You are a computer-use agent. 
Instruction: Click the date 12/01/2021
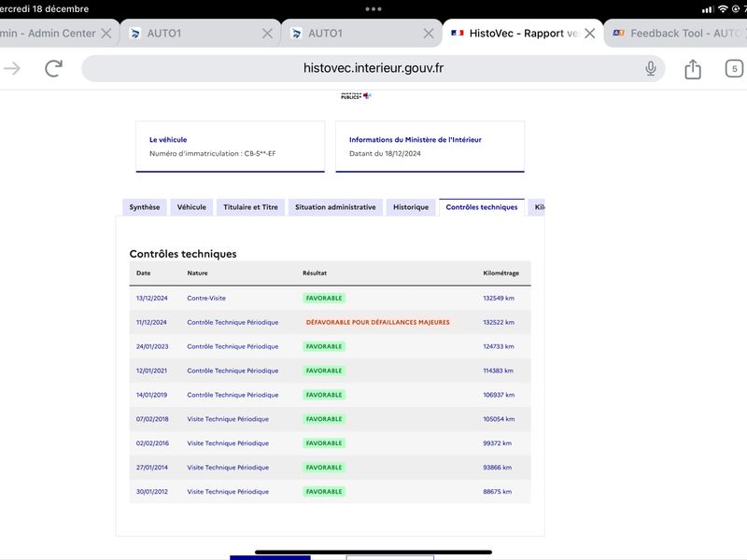pyautogui.click(x=151, y=371)
